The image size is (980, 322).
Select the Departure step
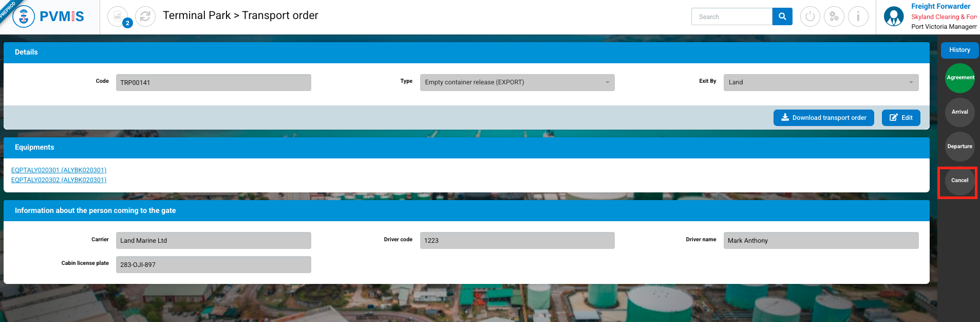[959, 147]
